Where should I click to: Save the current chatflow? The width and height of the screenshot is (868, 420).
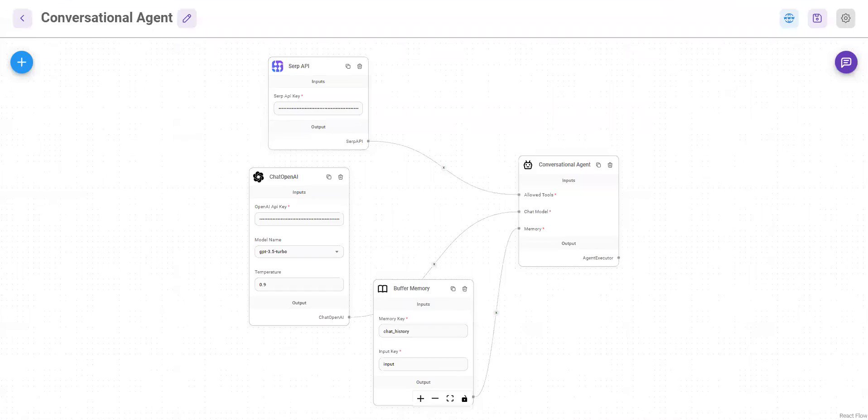(x=817, y=18)
